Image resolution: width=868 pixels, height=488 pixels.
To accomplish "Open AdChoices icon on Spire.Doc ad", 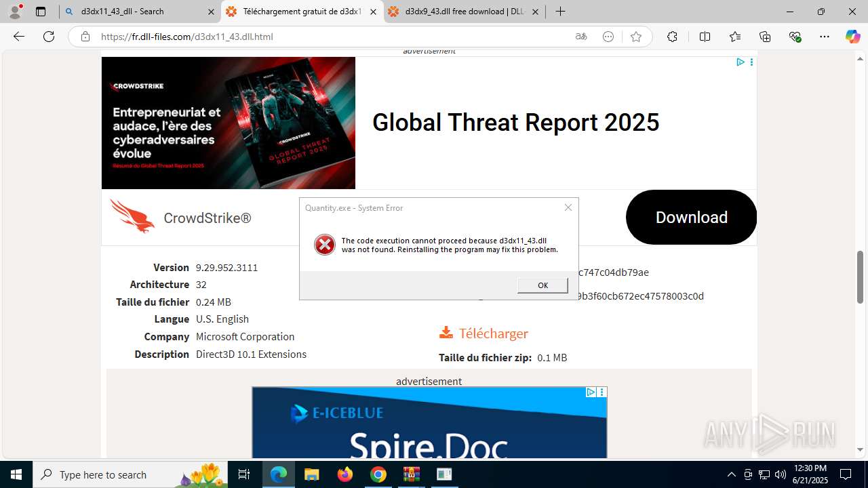I will (591, 392).
